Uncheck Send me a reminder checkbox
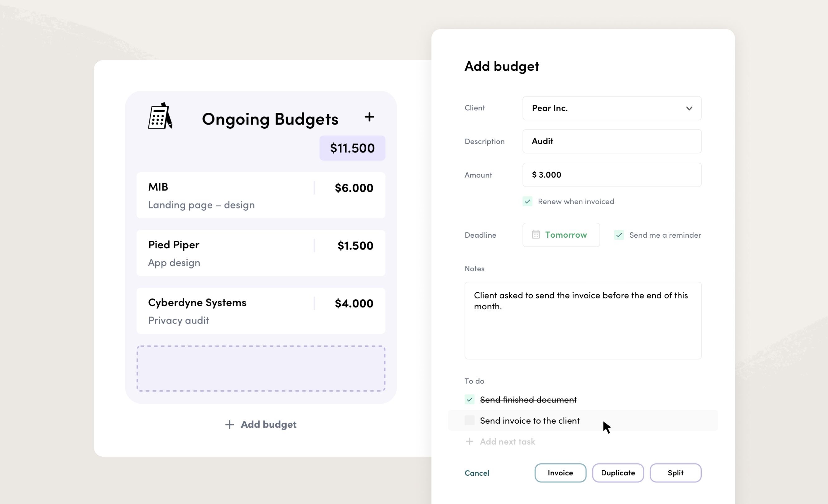828x504 pixels. (619, 235)
